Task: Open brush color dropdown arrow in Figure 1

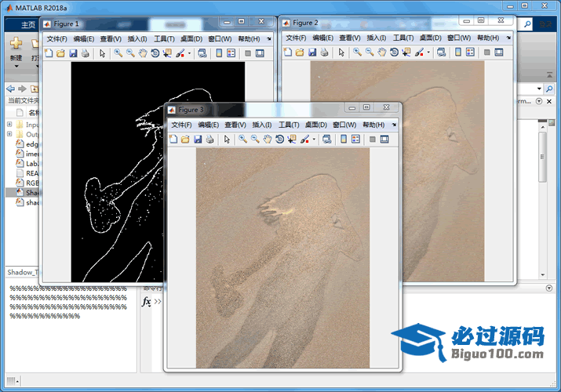Action: 189,53
